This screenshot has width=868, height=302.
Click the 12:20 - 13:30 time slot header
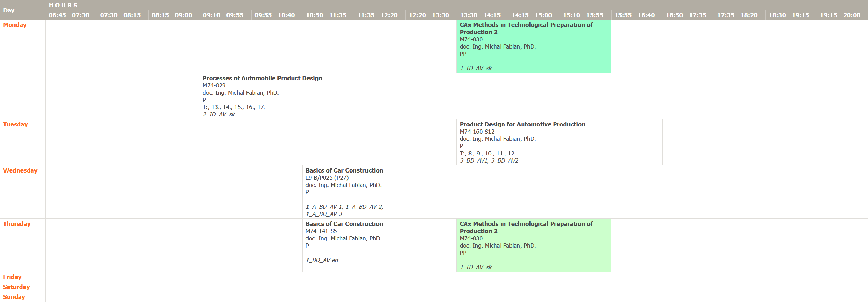pyautogui.click(x=429, y=15)
